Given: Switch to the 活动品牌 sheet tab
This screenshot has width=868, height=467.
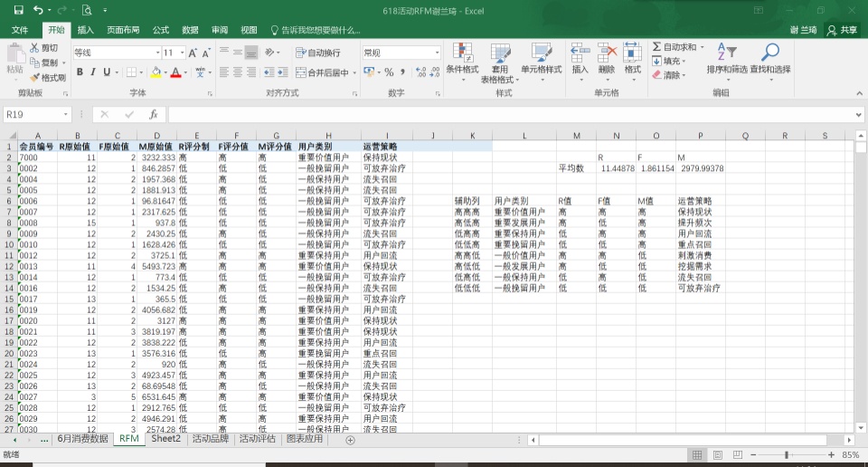Looking at the screenshot, I should (x=211, y=439).
